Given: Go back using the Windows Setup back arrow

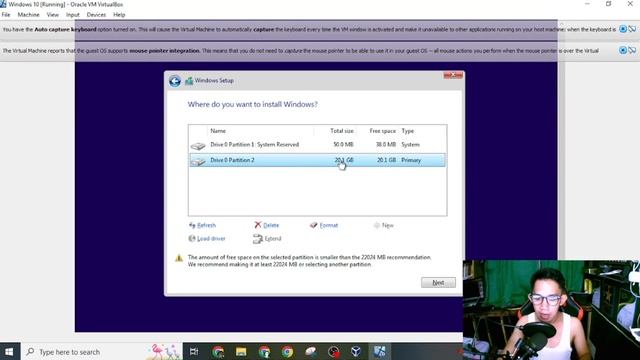Looking at the screenshot, I should (175, 81).
